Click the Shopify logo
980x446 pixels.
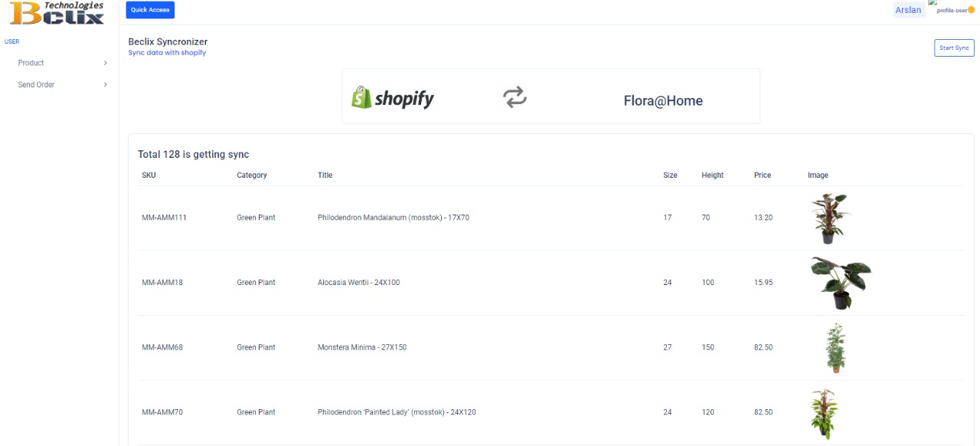pos(393,97)
